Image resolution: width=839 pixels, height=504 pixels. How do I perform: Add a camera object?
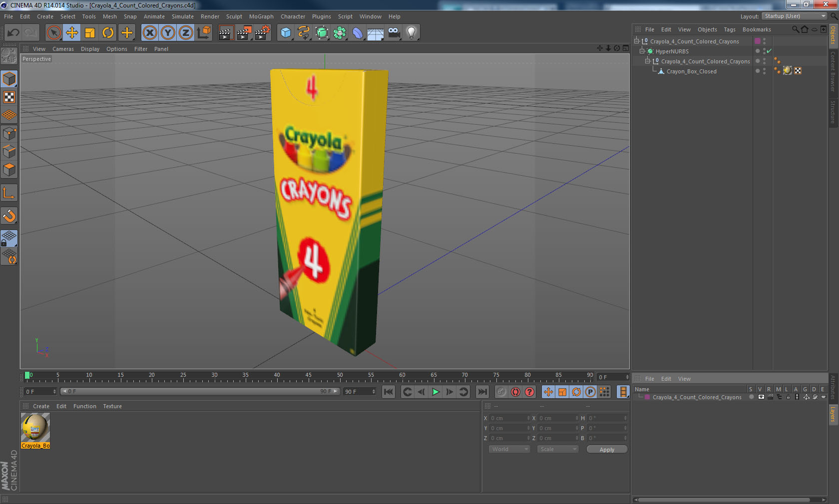click(x=394, y=33)
